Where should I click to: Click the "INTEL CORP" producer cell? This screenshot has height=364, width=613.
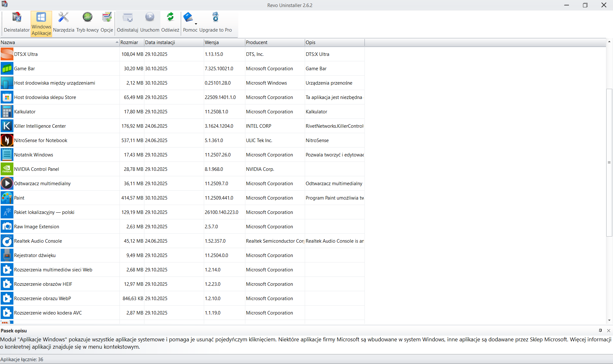(258, 126)
